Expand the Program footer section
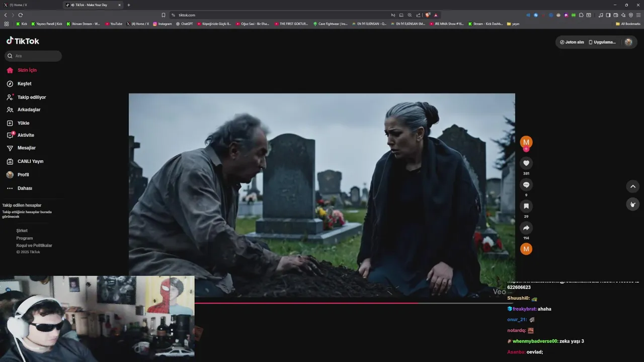 (x=24, y=238)
